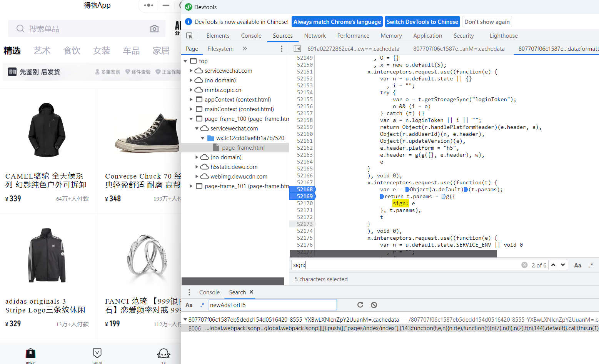The width and height of the screenshot is (599, 364).
Task: Select the 艺术 category tab
Action: (42, 50)
